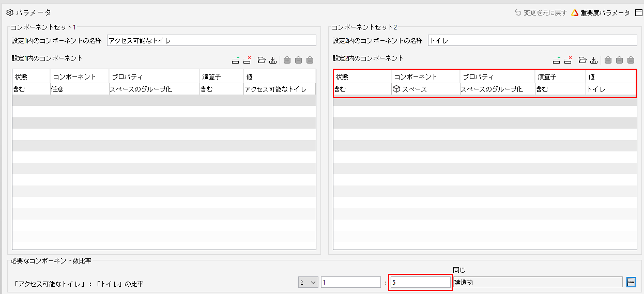
Task: Click 演算子 column header in set 2 table
Action: coord(560,76)
